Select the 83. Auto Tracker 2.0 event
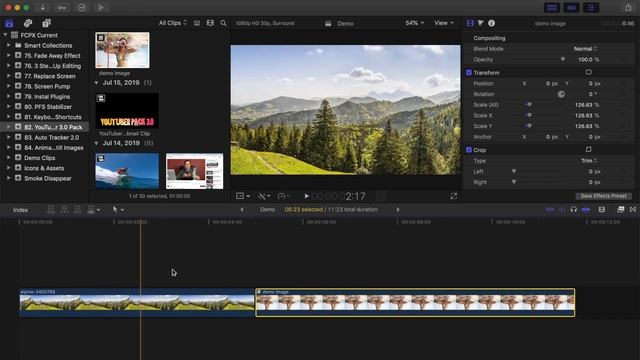 click(45, 138)
